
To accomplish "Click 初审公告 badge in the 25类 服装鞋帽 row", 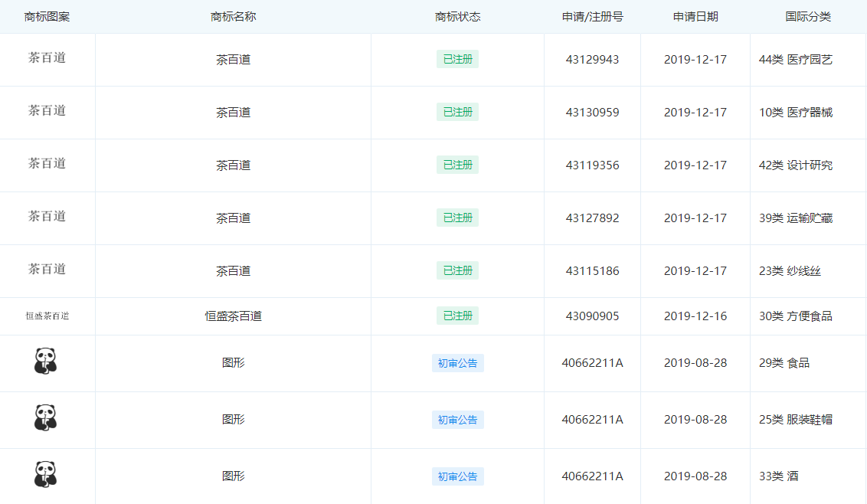I will pyautogui.click(x=458, y=420).
